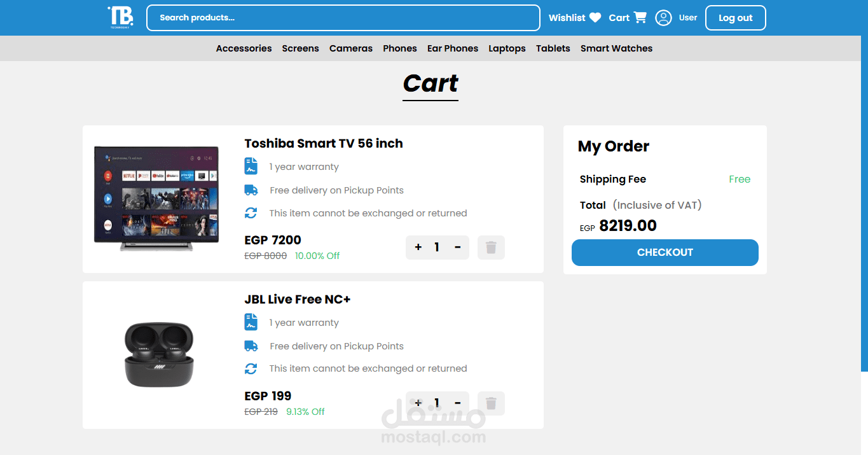This screenshot has width=868, height=455.
Task: Open the shopping cart icon in header
Action: pos(640,17)
